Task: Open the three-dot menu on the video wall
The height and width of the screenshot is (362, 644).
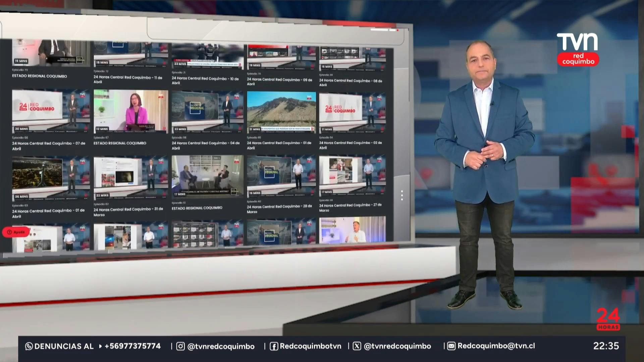Action: 402,195
